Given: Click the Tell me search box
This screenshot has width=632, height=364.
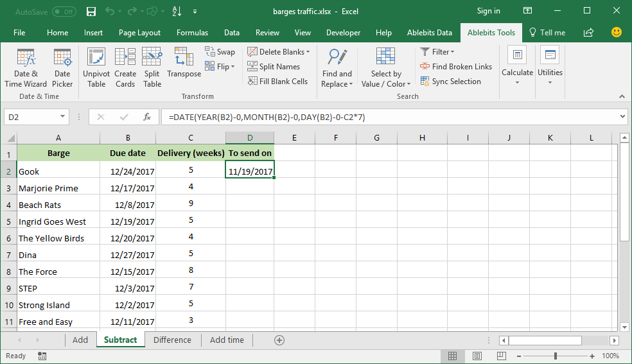Looking at the screenshot, I should coord(547,33).
